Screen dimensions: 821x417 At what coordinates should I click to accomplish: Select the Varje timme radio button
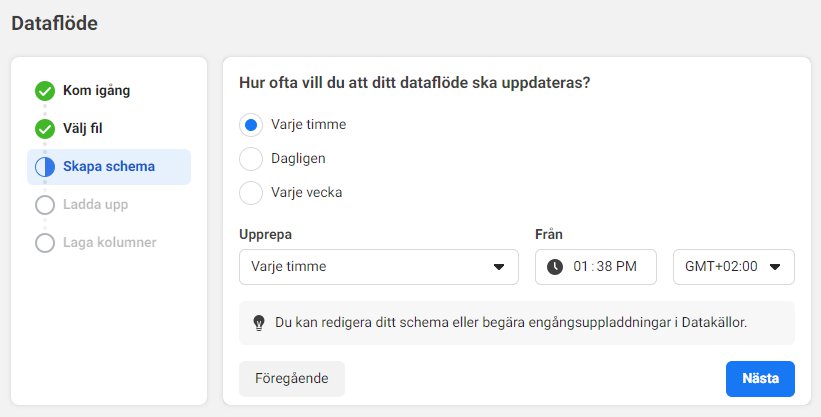[x=251, y=125]
